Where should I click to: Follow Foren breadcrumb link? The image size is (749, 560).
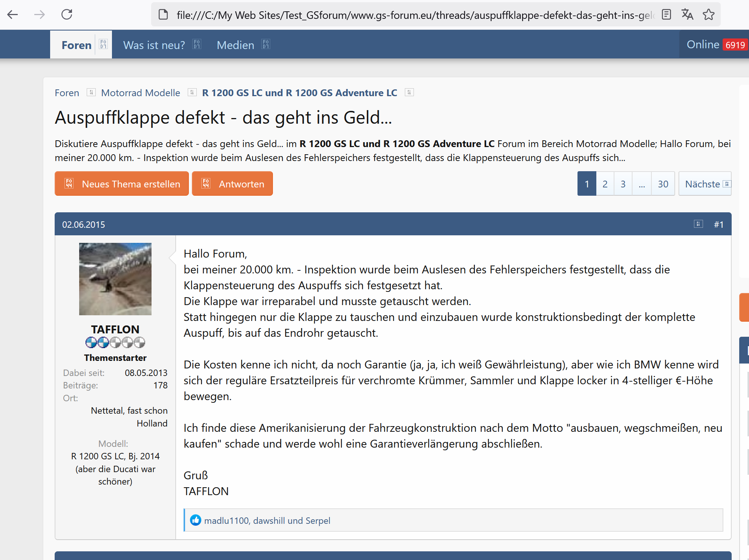click(x=67, y=93)
